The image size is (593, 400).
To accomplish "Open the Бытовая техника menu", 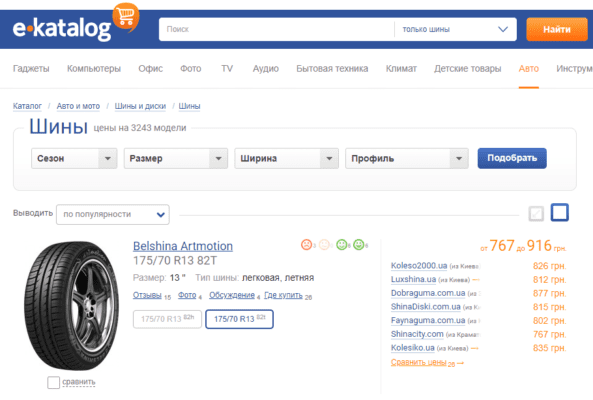I will (332, 69).
